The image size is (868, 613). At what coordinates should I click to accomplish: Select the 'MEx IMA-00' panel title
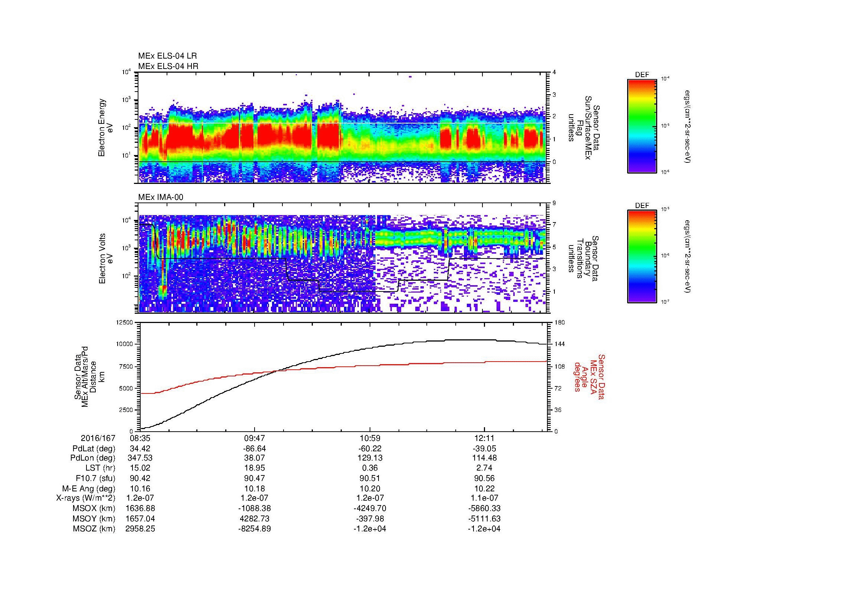[161, 197]
